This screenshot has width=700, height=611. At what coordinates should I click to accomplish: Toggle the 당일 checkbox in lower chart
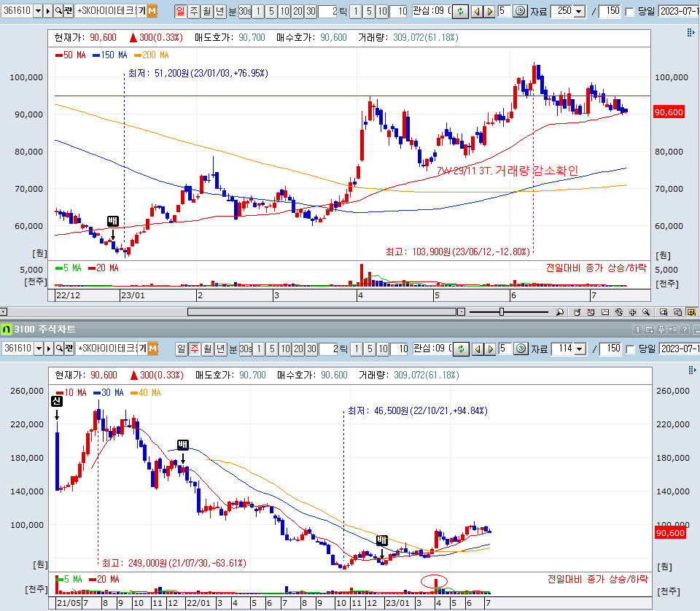(x=631, y=349)
